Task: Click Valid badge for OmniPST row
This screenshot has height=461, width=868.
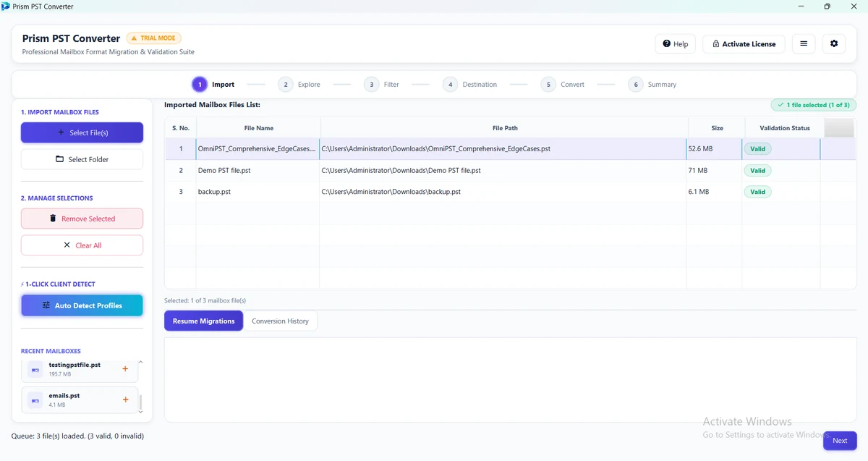Action: click(757, 149)
